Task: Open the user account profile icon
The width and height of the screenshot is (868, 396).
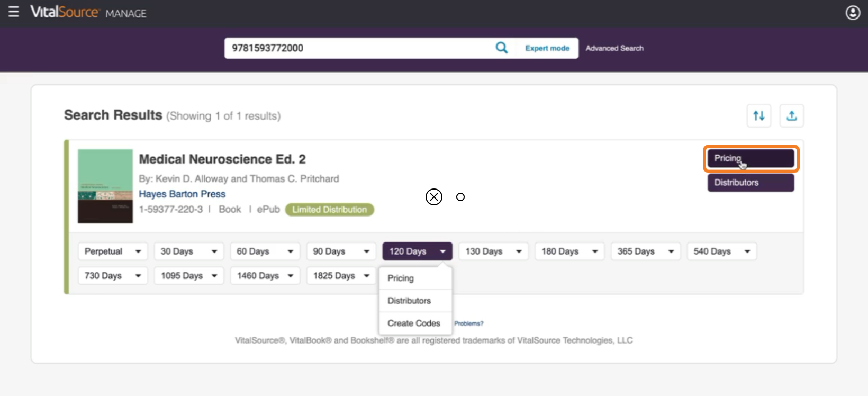Action: tap(853, 13)
